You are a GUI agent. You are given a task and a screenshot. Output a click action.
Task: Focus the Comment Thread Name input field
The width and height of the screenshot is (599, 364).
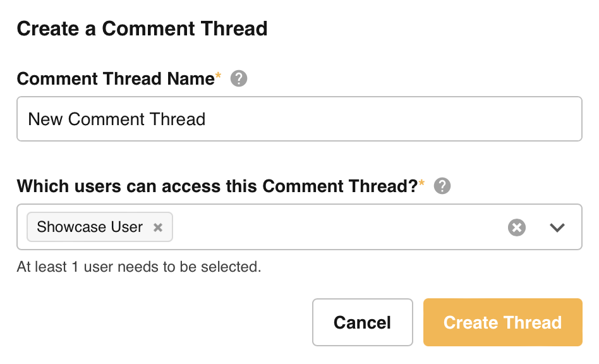[379, 119]
